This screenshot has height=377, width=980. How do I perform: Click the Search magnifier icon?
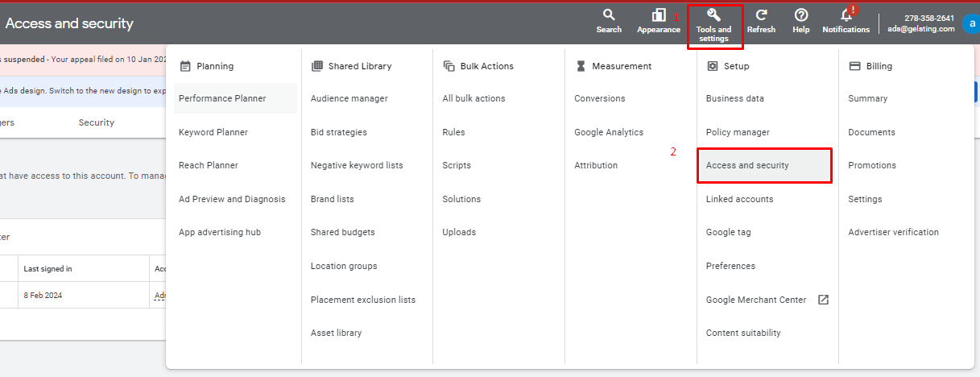pyautogui.click(x=609, y=14)
